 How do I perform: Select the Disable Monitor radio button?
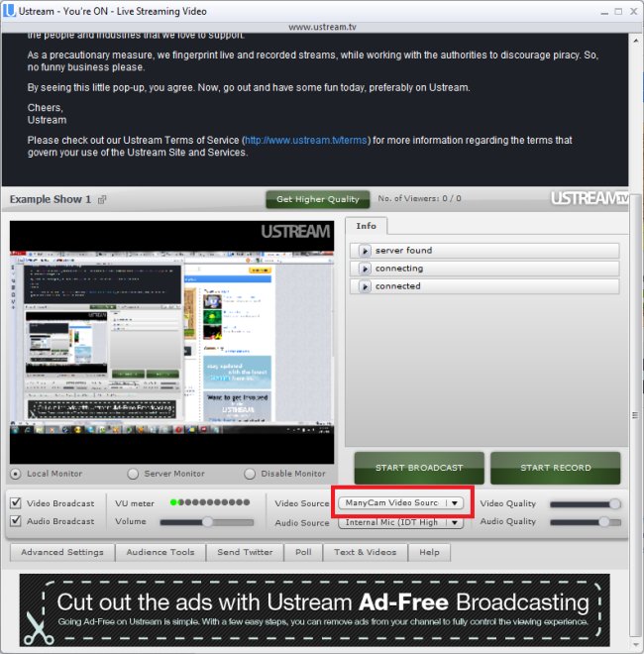[x=250, y=474]
